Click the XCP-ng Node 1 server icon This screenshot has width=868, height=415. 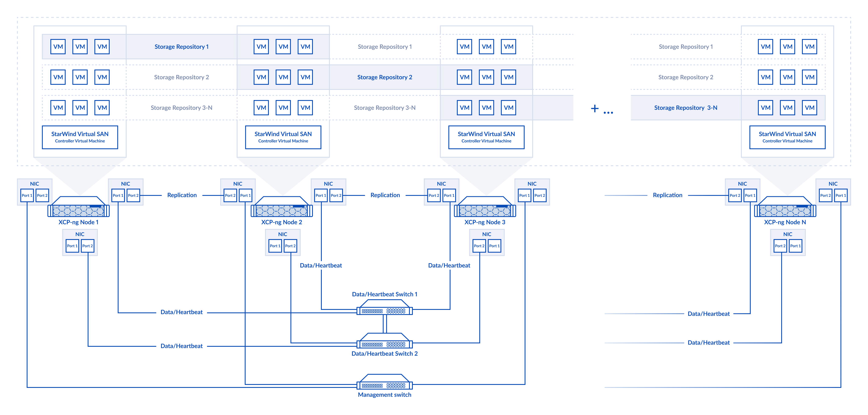(79, 206)
